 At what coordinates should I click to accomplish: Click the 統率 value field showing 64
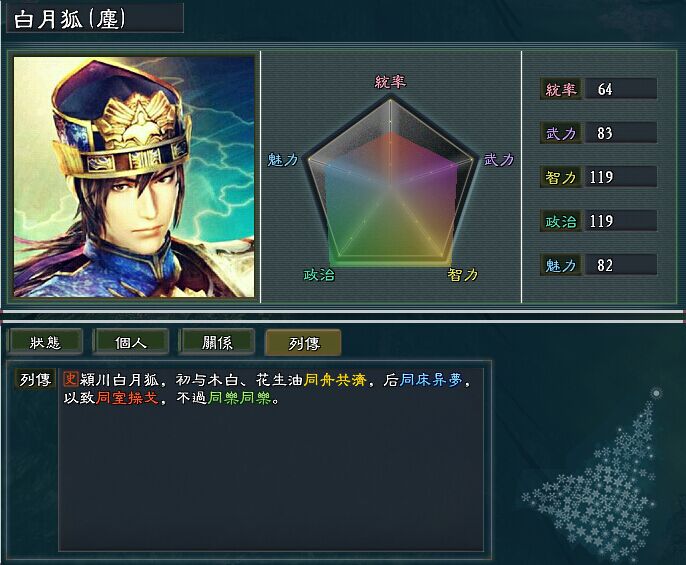621,89
